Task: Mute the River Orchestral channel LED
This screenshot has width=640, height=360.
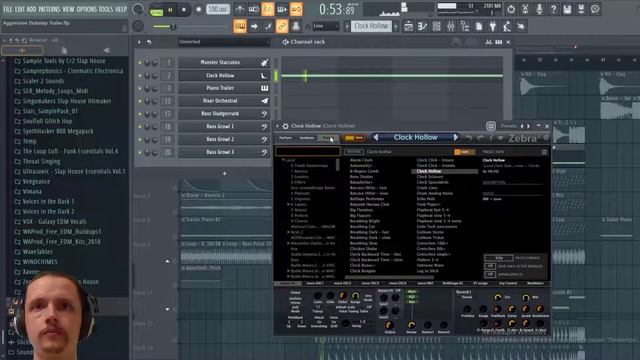Action: 140,101
